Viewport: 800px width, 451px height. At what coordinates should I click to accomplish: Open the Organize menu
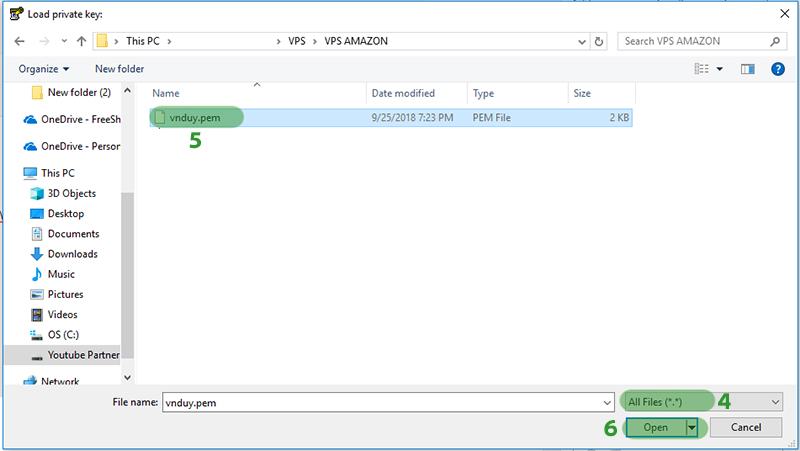[x=44, y=69]
